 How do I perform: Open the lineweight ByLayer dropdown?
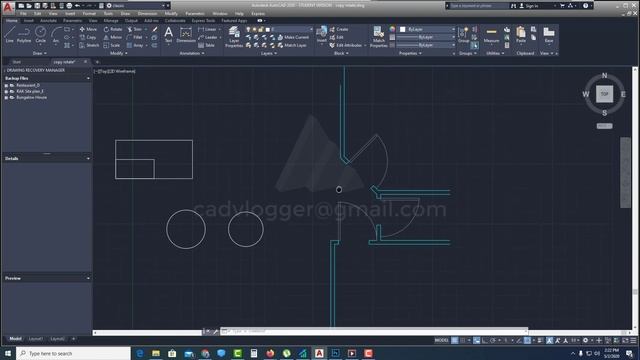click(x=427, y=37)
